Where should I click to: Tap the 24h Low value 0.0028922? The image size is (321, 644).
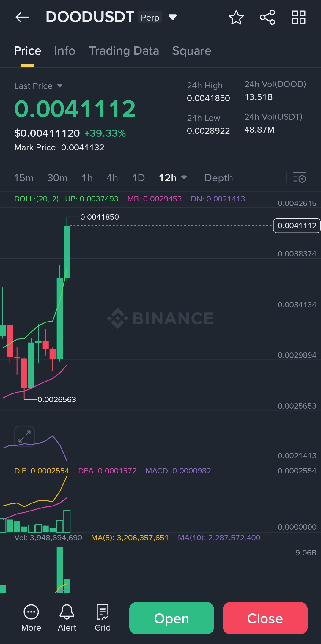pos(208,131)
